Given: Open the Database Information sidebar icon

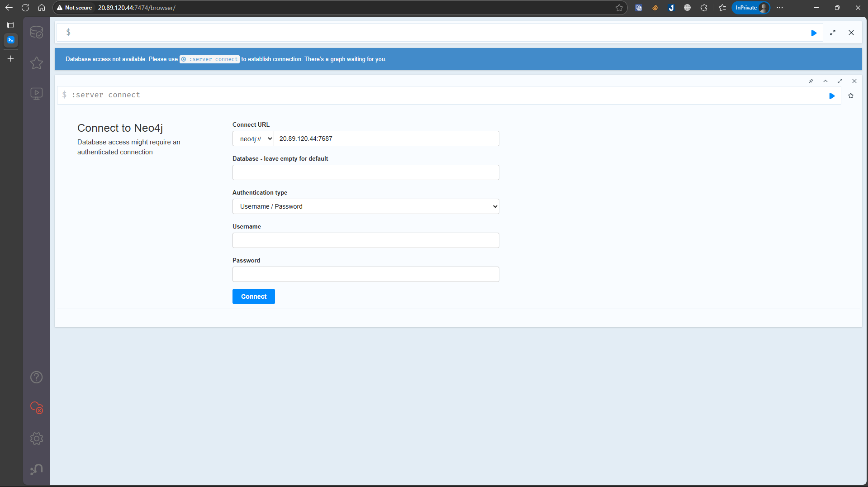Looking at the screenshot, I should click(x=37, y=32).
